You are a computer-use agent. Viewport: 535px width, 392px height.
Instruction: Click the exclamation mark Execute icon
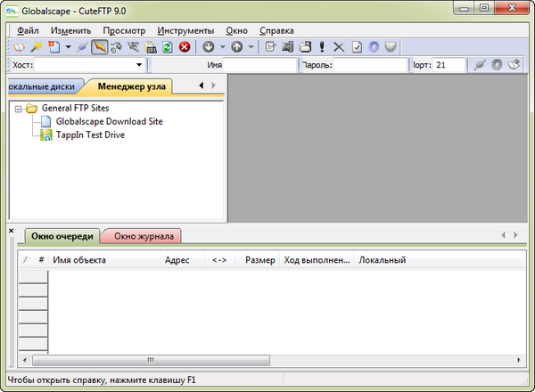tap(321, 47)
